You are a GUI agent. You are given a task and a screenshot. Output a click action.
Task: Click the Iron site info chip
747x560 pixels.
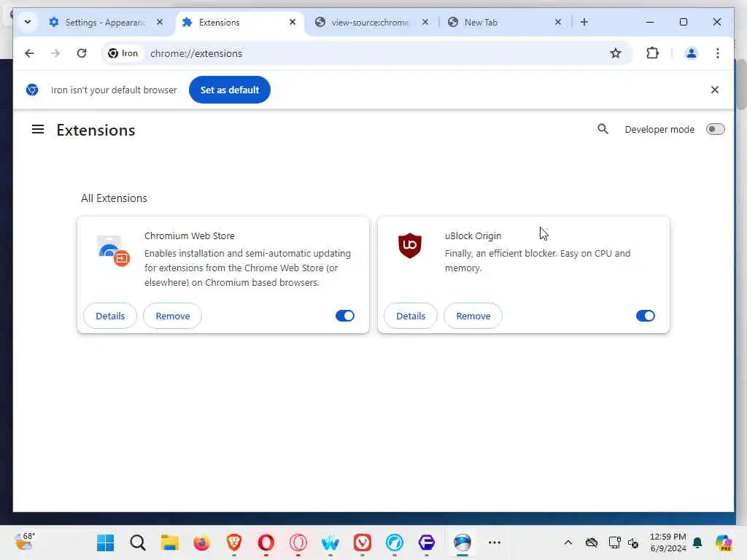[x=123, y=53]
